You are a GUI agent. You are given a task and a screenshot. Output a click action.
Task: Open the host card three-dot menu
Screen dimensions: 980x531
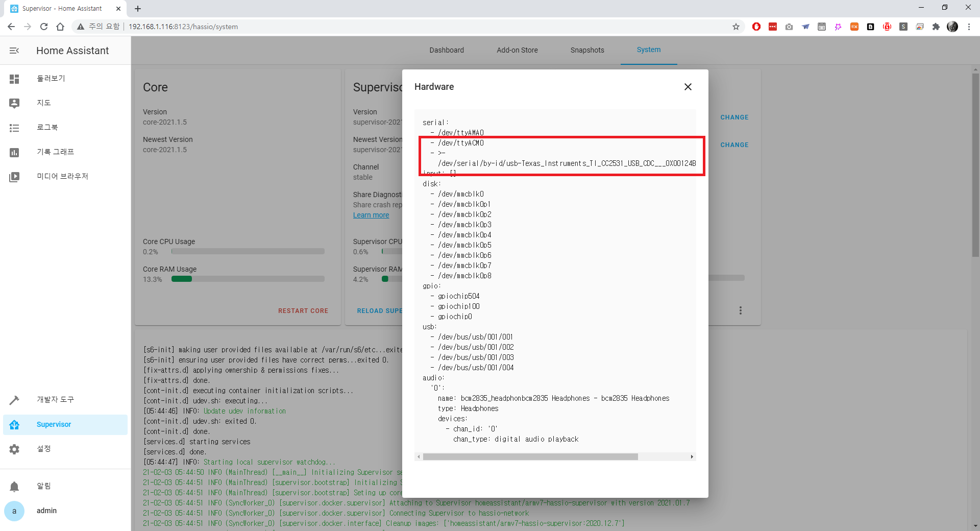[741, 310]
